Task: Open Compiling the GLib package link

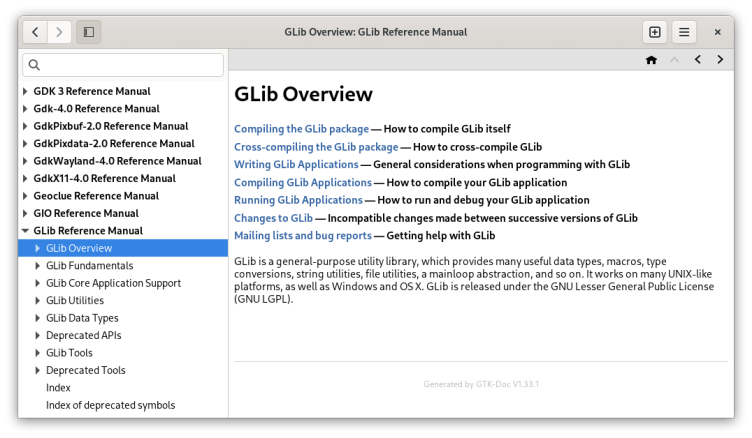Action: [301, 129]
